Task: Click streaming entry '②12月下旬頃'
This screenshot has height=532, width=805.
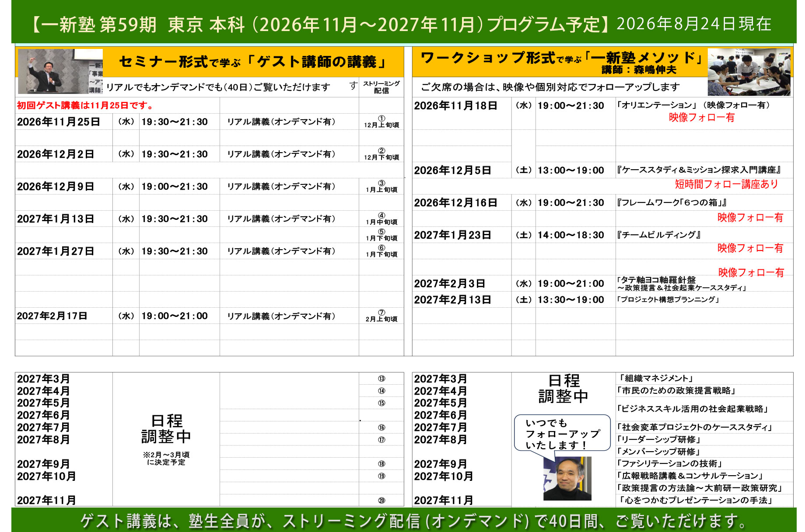Action: click(x=381, y=154)
